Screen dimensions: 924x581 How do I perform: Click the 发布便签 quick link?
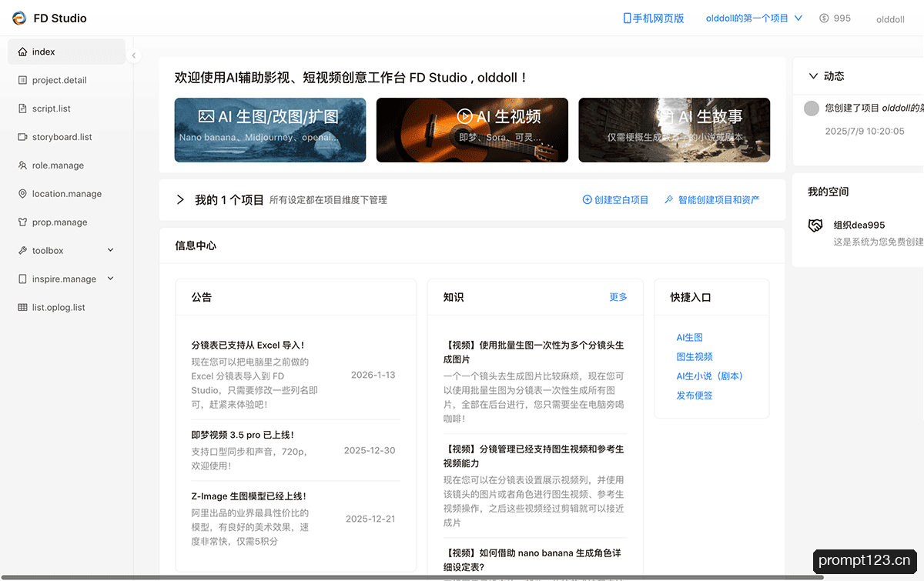tap(695, 396)
